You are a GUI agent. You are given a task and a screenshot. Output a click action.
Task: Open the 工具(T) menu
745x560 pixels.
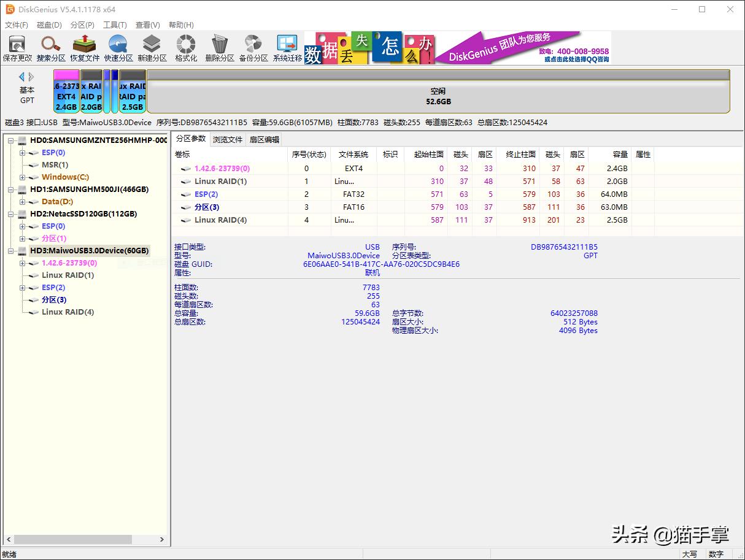(115, 25)
